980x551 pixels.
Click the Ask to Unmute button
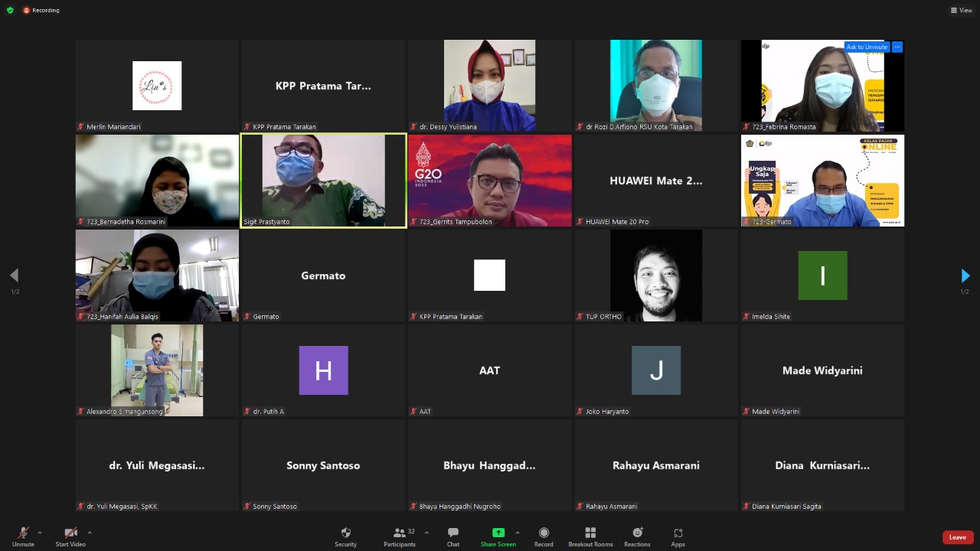tap(867, 47)
